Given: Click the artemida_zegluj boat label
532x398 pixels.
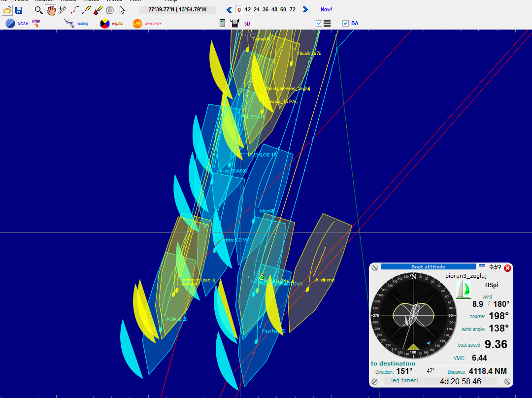Looking at the screenshot, I should click(x=199, y=280).
